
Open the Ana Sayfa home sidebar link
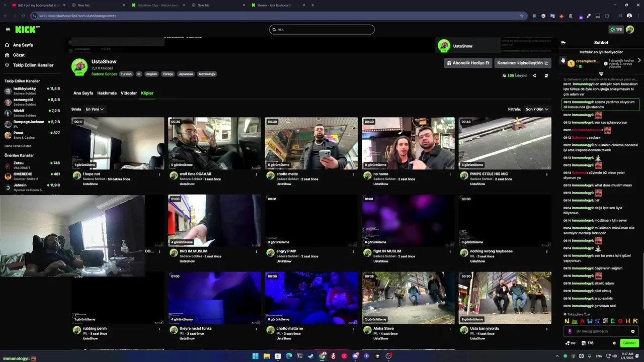tap(19, 45)
